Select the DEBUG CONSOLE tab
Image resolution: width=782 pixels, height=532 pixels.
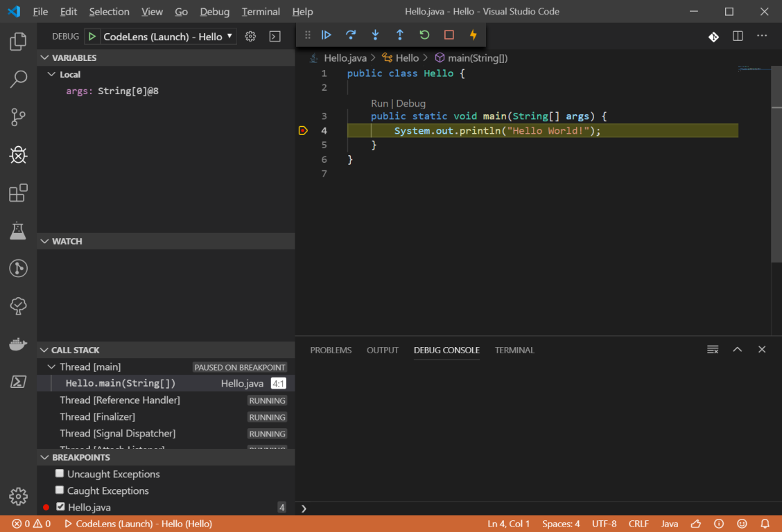(x=446, y=351)
